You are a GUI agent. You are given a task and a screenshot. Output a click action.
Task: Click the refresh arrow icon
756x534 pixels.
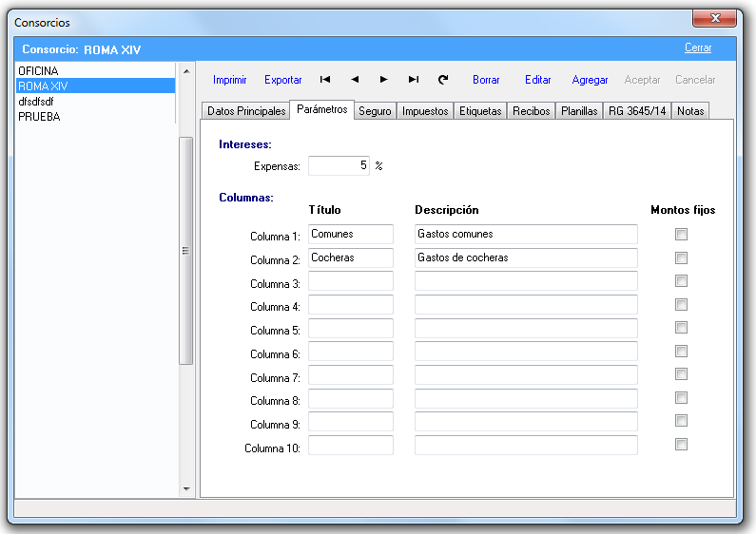(443, 80)
